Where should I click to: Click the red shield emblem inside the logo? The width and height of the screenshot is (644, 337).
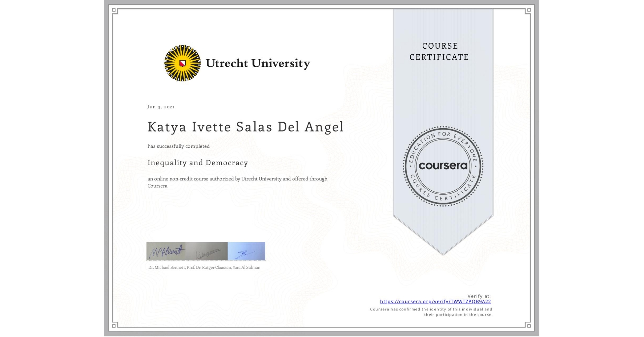182,63
